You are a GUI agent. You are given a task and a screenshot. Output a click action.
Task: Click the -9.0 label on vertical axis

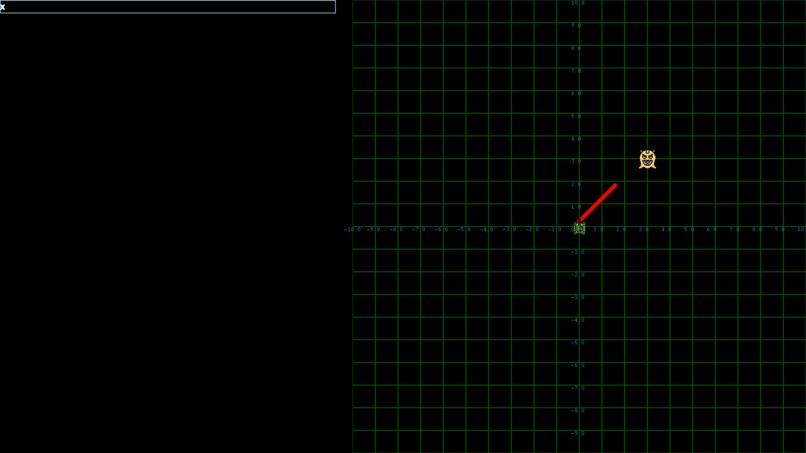[x=578, y=433]
